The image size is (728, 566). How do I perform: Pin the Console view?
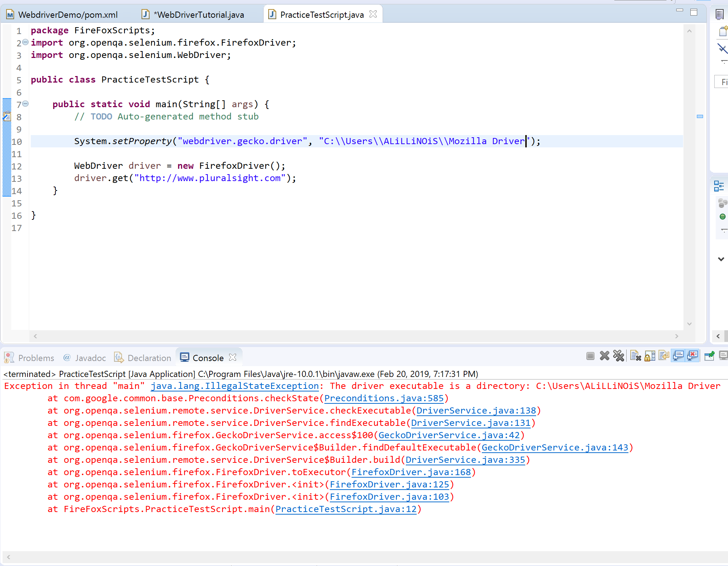[709, 356]
